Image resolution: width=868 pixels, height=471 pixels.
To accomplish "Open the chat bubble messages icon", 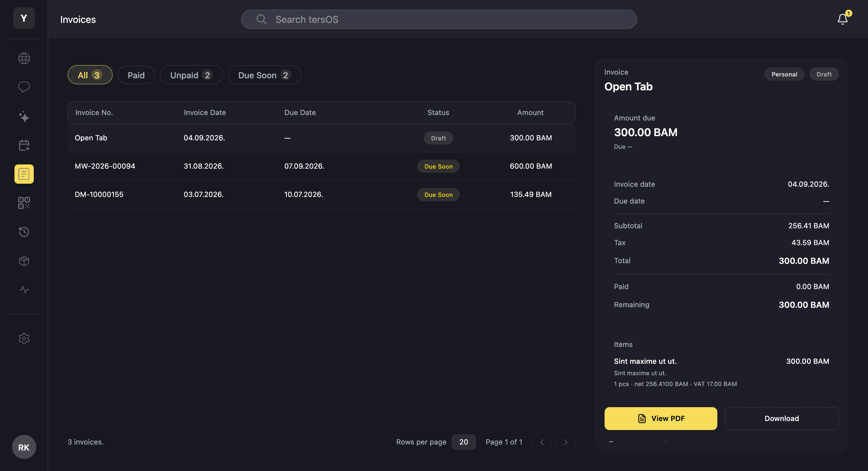I will point(24,87).
